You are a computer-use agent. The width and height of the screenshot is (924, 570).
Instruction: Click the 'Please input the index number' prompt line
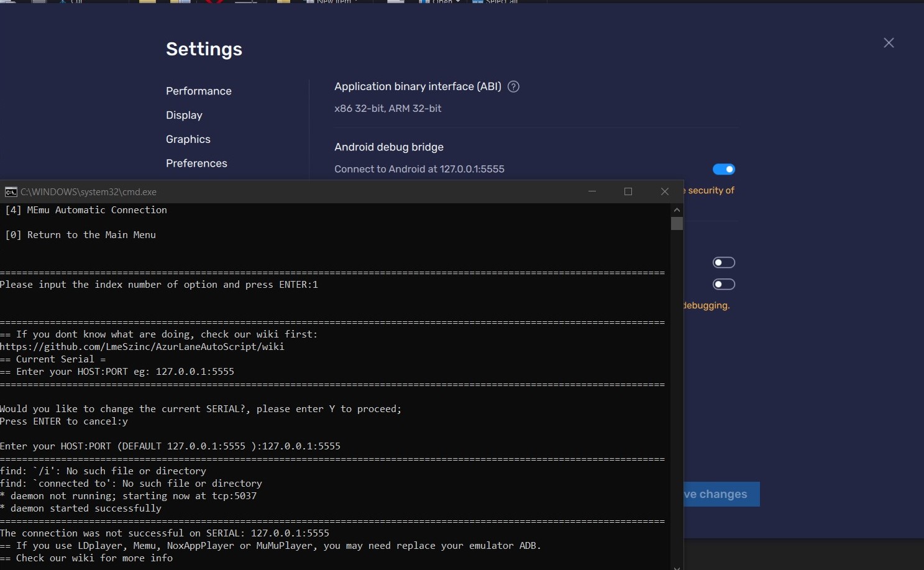pos(159,285)
